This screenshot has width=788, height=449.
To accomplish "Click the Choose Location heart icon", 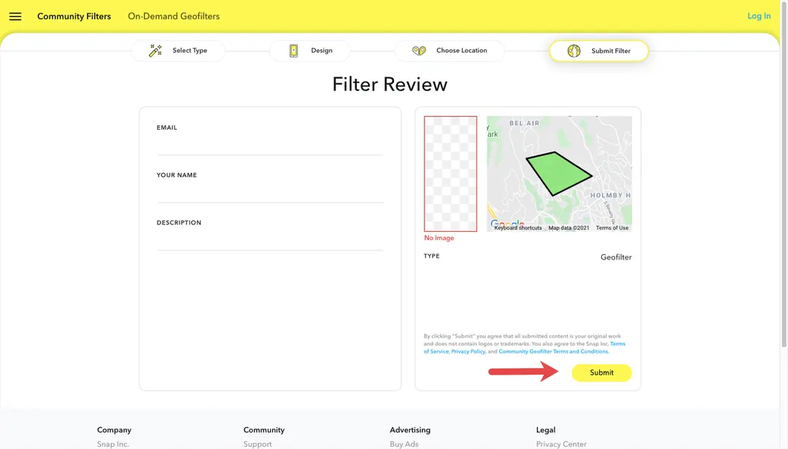I will click(419, 51).
